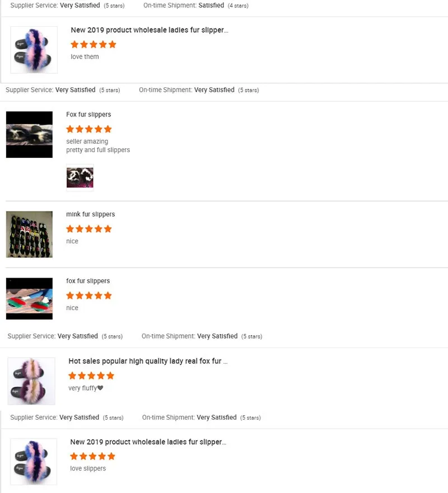The image size is (448, 493).
Task: Open the 'love them' review's multicolor slipper thumbnail
Action: [x=34, y=50]
